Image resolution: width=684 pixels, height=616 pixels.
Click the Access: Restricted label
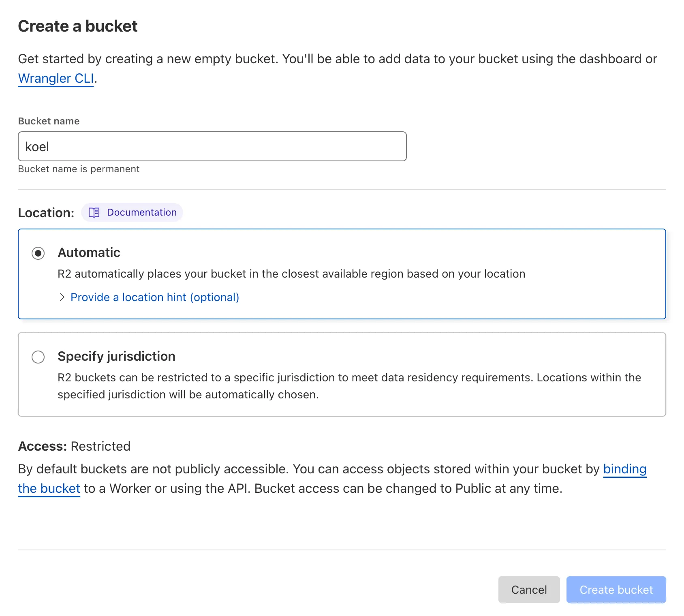[x=74, y=446]
